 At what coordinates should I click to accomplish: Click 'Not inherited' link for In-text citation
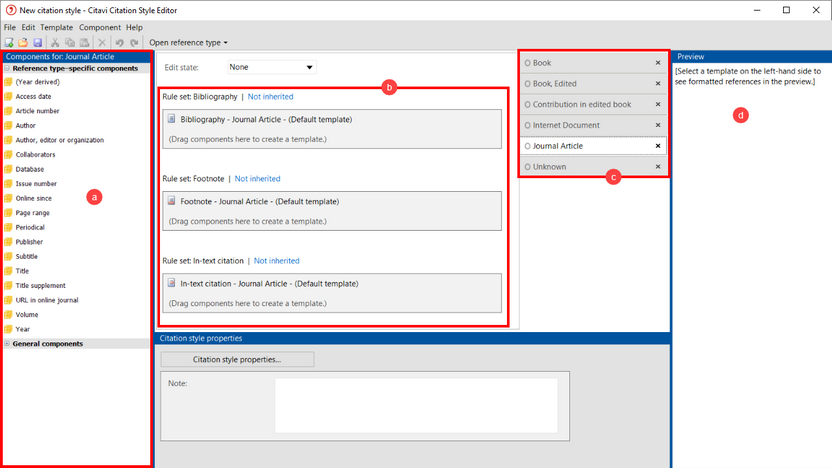[x=276, y=261]
